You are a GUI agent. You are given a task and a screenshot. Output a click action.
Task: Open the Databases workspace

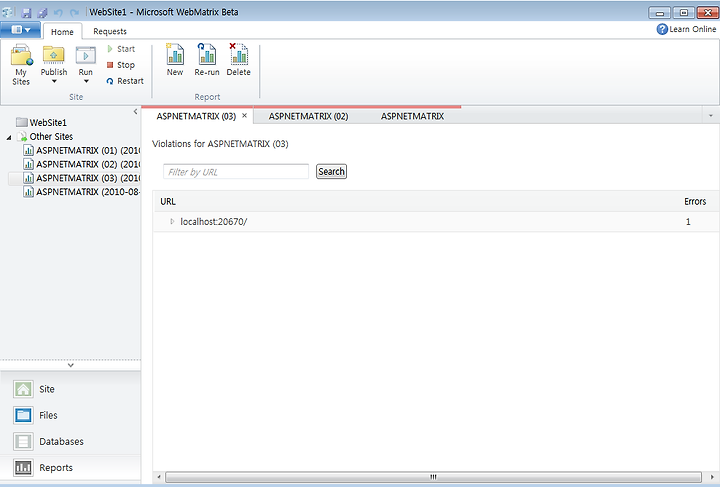[70, 442]
